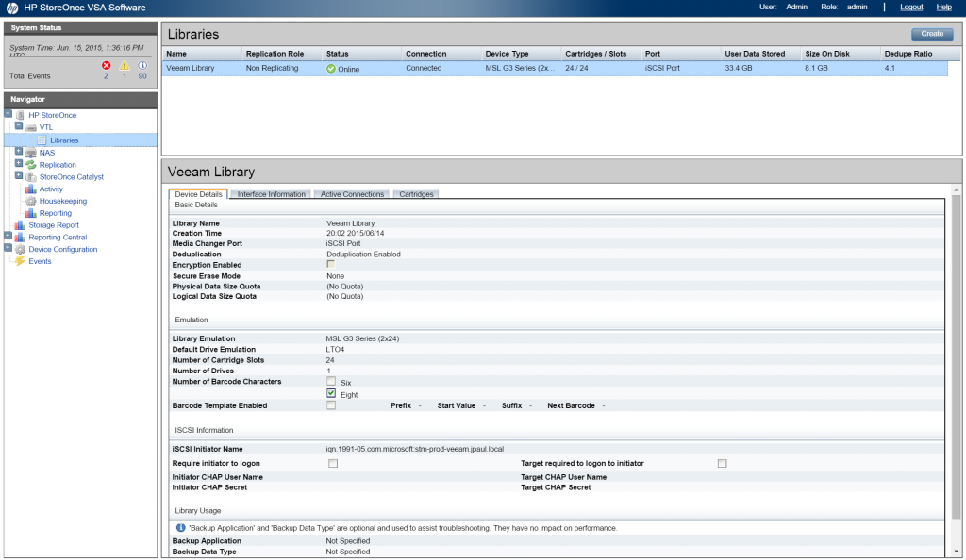Viewport: 966px width, 560px height.
Task: Sort libraries by the Name column header
Action: point(202,54)
